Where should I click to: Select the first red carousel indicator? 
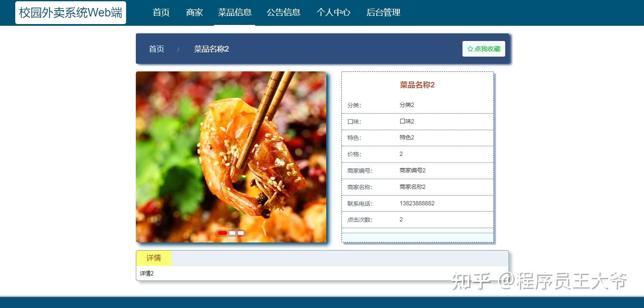pyautogui.click(x=222, y=233)
